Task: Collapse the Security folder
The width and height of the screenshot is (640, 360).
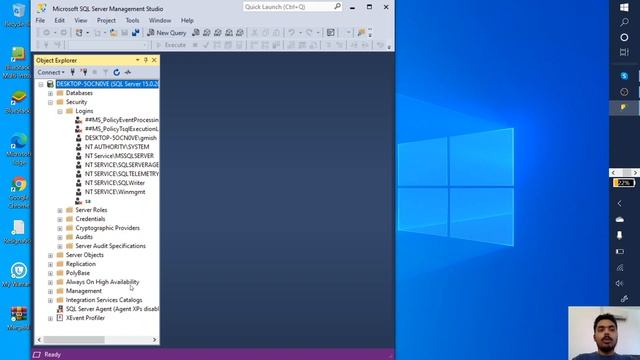Action: tap(50, 102)
